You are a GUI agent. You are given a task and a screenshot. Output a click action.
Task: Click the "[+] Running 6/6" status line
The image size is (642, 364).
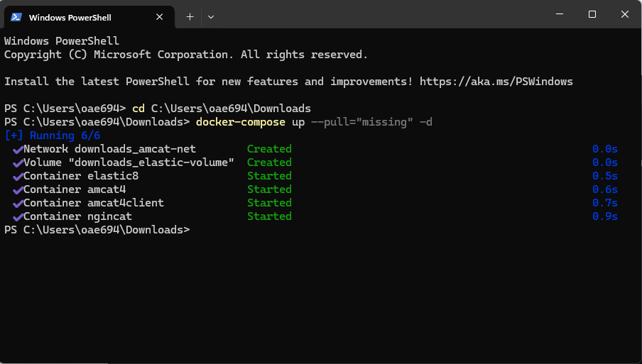[x=53, y=136]
